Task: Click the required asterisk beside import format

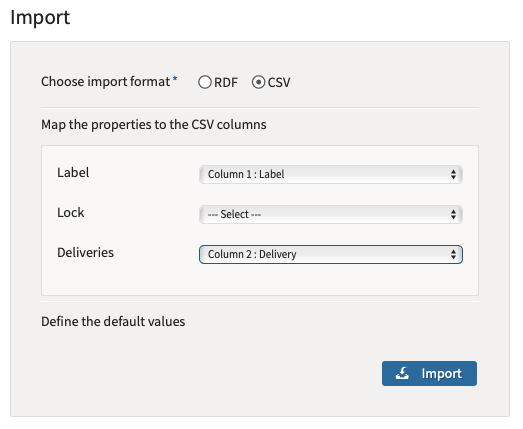Action: [x=175, y=79]
